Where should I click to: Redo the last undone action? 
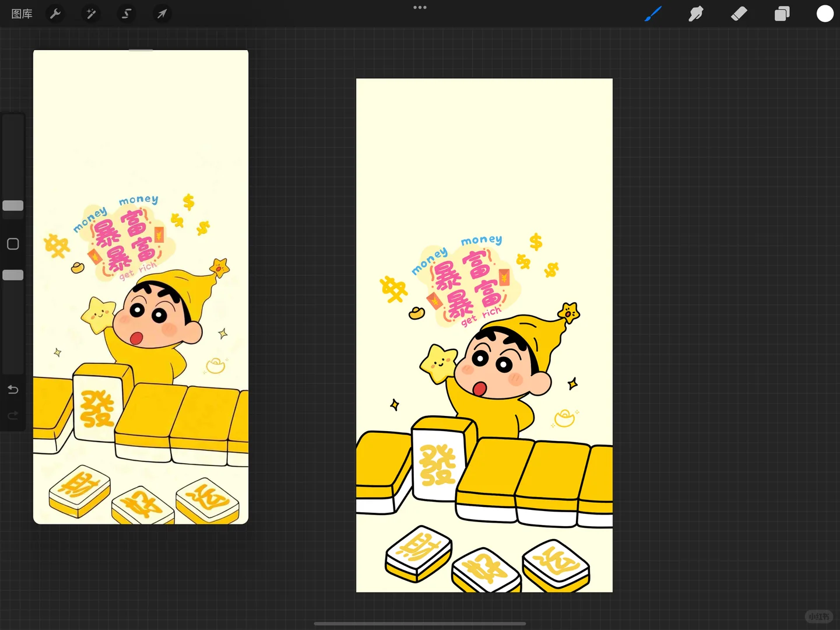13,415
